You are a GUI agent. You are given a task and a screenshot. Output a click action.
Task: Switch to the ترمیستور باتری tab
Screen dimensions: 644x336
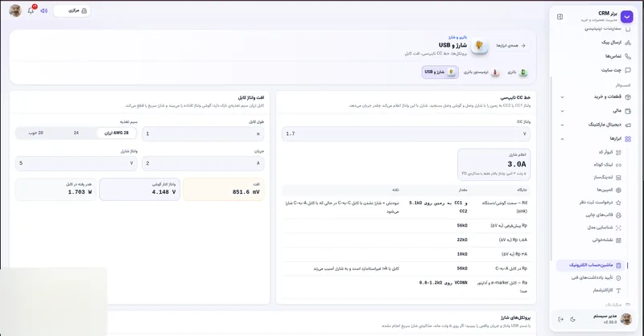(481, 72)
